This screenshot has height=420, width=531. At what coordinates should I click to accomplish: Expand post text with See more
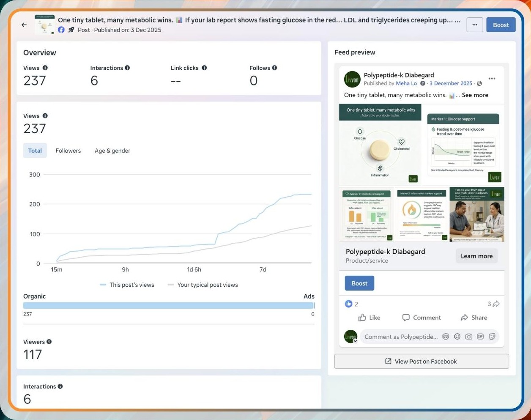475,95
